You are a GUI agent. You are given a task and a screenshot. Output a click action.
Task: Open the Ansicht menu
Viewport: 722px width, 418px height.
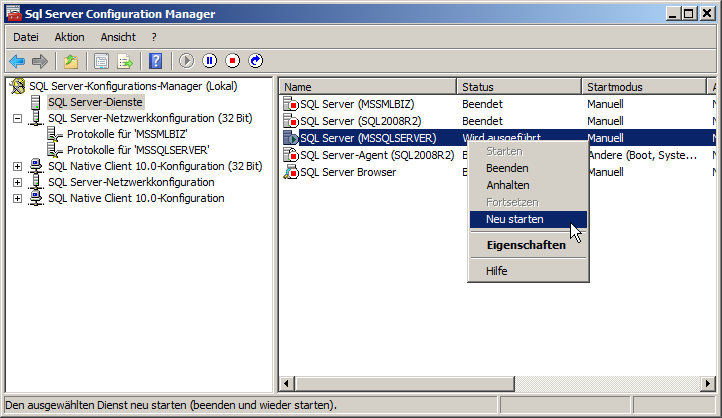[118, 37]
